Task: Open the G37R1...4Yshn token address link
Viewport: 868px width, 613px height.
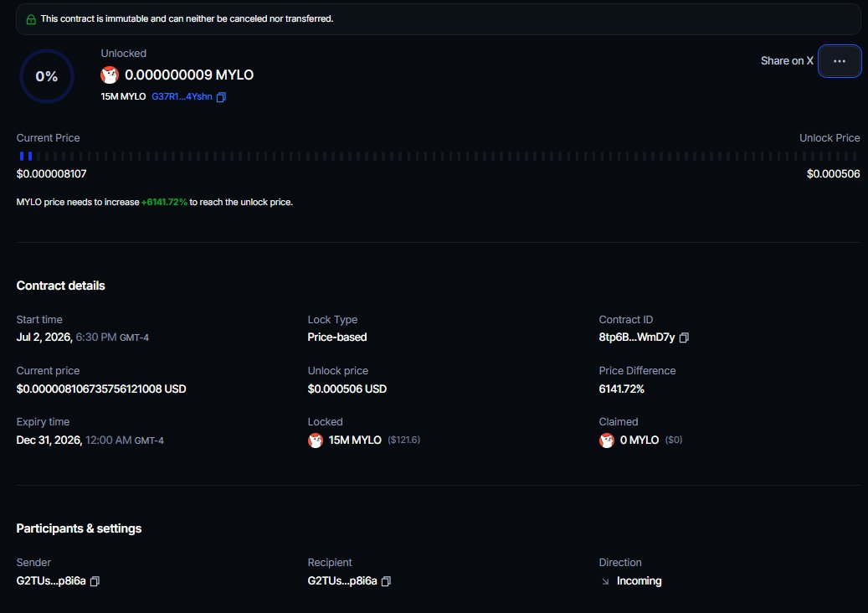Action: 182,96
